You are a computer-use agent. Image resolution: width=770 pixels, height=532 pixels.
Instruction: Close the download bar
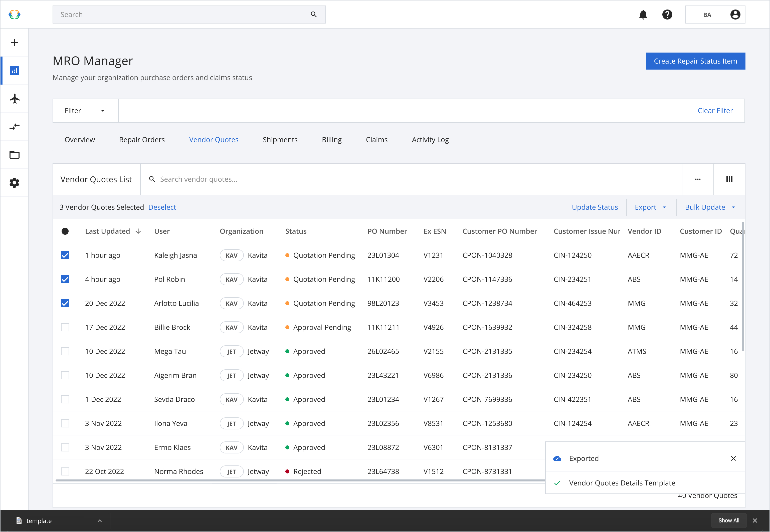pos(755,521)
